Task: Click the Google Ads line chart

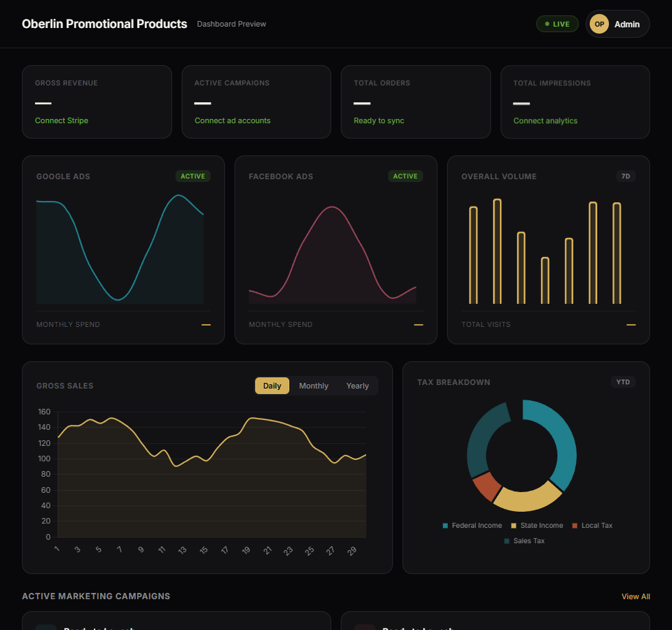Action: (x=120, y=248)
